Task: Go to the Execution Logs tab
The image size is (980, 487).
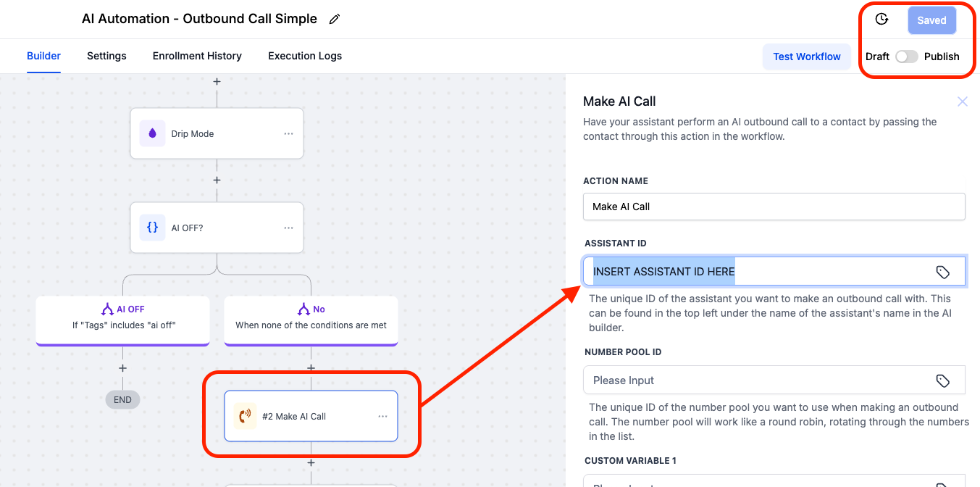Action: [x=305, y=56]
